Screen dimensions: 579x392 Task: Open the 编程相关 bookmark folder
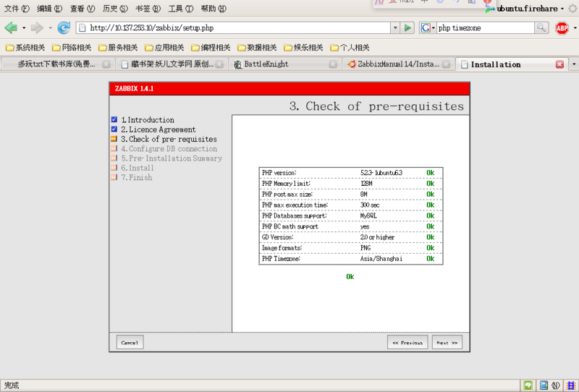point(211,48)
